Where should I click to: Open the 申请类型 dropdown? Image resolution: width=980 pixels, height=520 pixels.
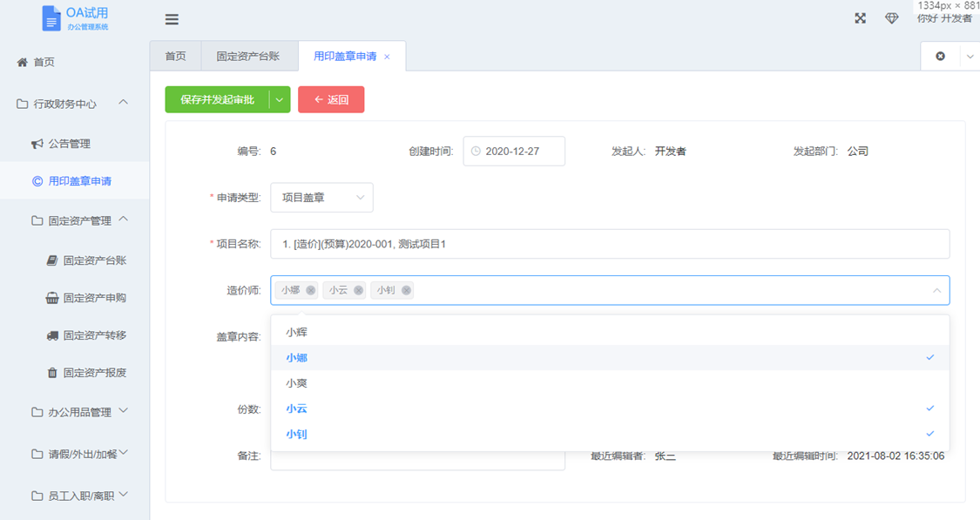321,198
